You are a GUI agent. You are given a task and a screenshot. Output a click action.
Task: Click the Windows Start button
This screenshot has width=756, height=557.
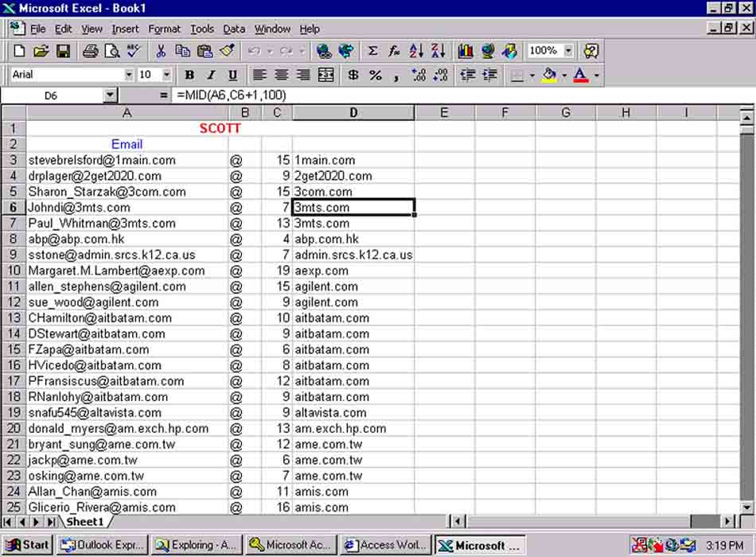point(27,545)
